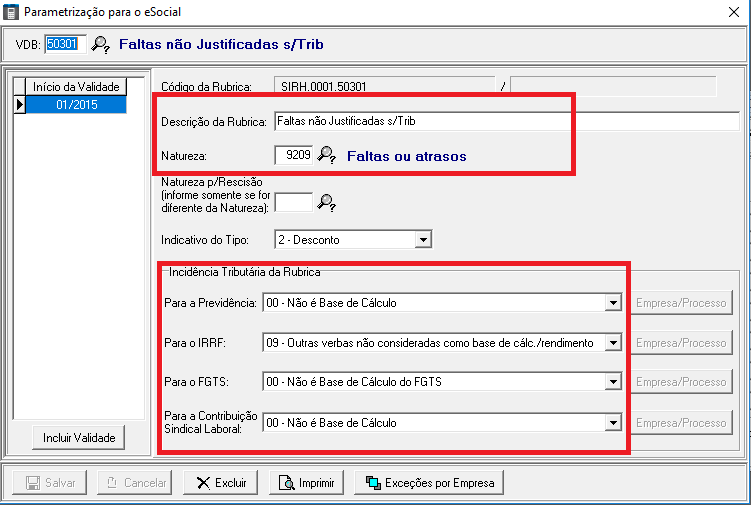The image size is (751, 505).
Task: Expand the Indicativo do Tipo dropdown
Action: [x=423, y=240]
